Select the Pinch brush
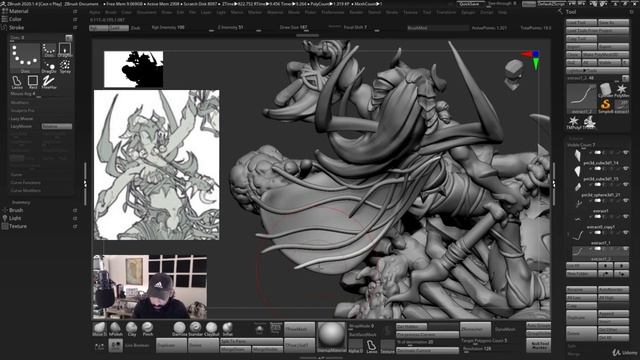Image resolution: width=640 pixels, height=360 pixels. 147,329
